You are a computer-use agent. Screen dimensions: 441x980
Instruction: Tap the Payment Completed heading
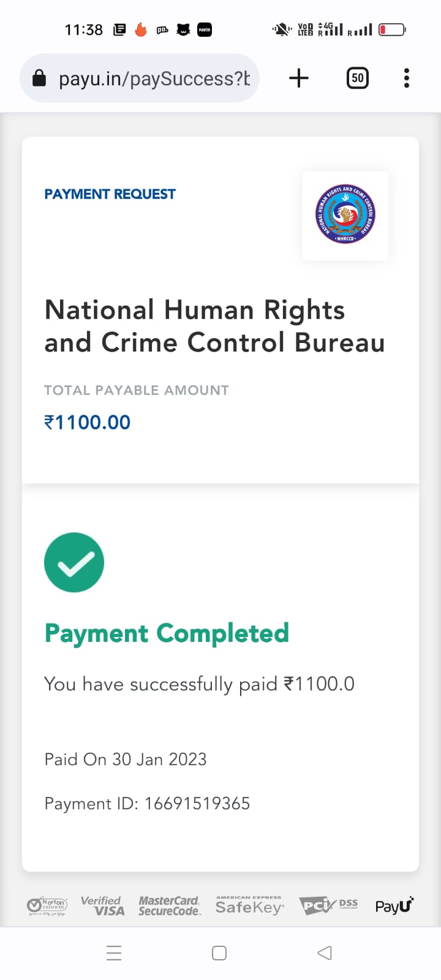(167, 633)
